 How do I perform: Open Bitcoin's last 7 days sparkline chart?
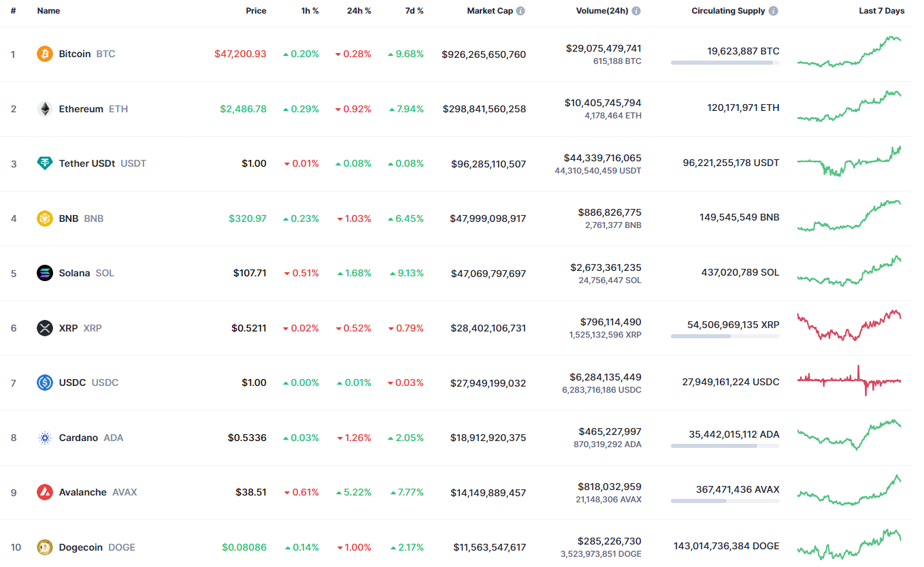pos(848,52)
